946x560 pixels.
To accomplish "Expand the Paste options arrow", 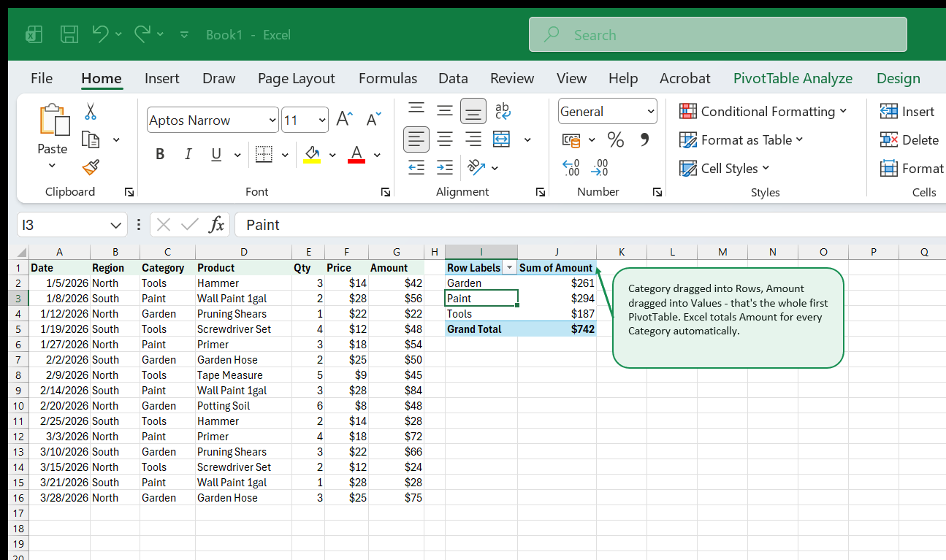I will [x=52, y=166].
